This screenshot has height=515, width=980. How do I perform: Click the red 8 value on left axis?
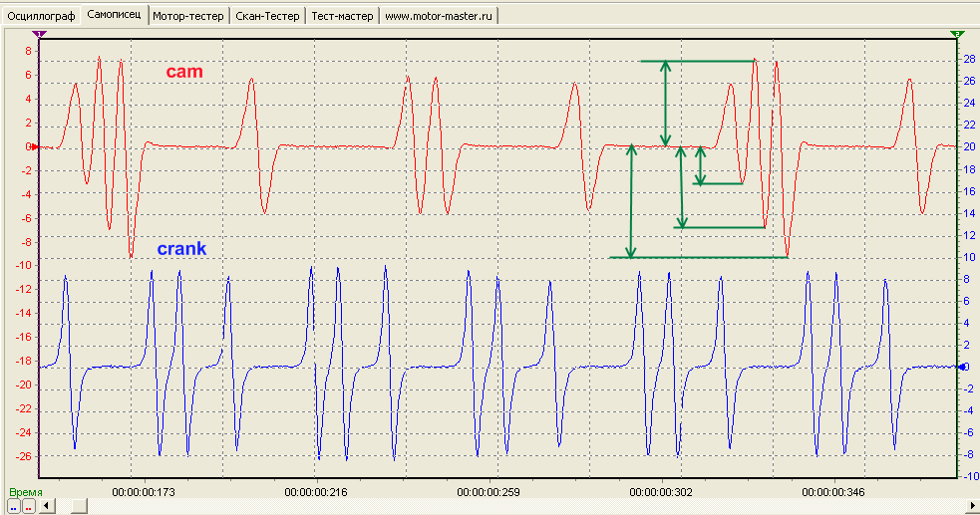[28, 51]
